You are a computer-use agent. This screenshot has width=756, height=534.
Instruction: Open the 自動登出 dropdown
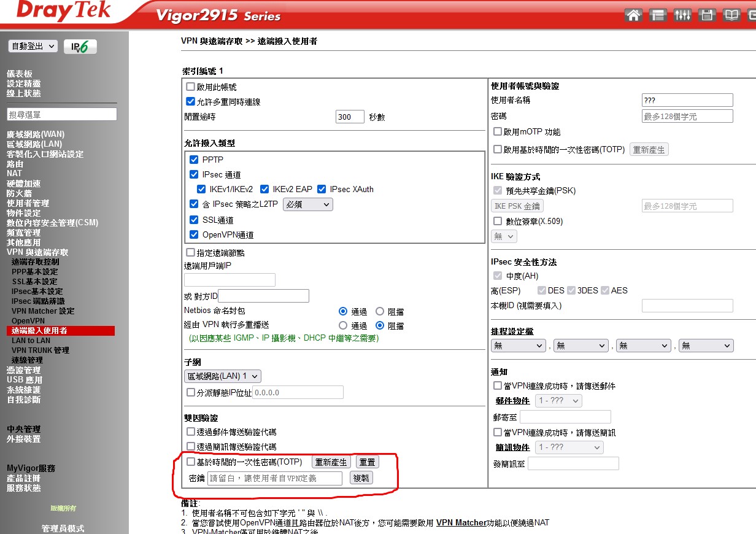[33, 46]
